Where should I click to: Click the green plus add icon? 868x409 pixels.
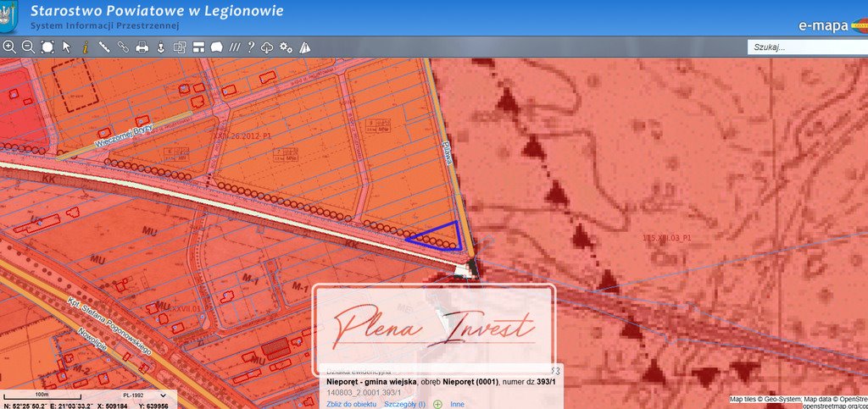coord(437,404)
